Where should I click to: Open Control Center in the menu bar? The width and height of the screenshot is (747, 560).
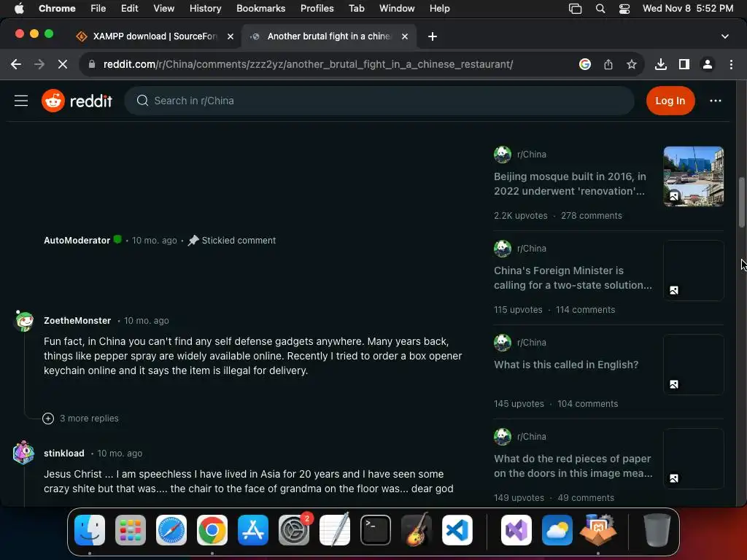coord(624,8)
